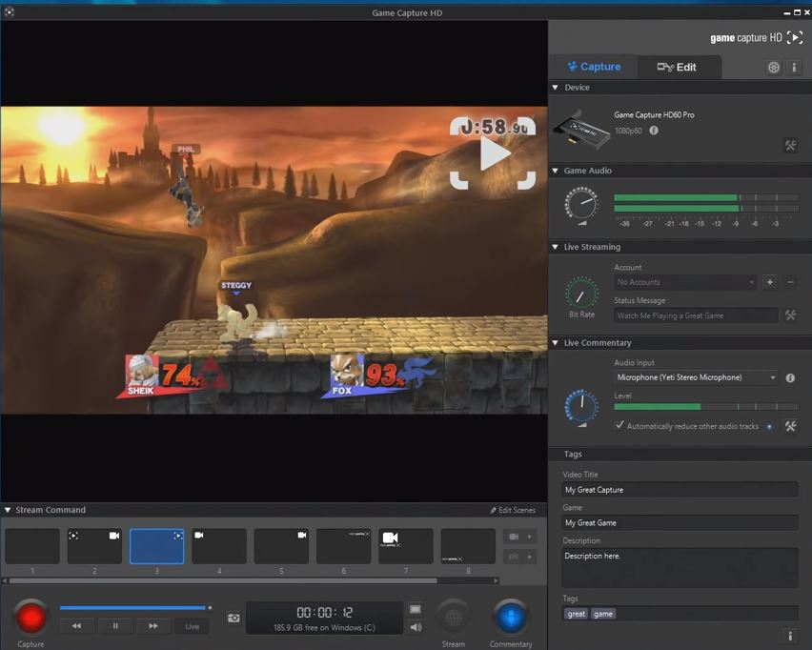The width and height of the screenshot is (812, 650).
Task: Start streaming with the Stream button
Action: 454,618
